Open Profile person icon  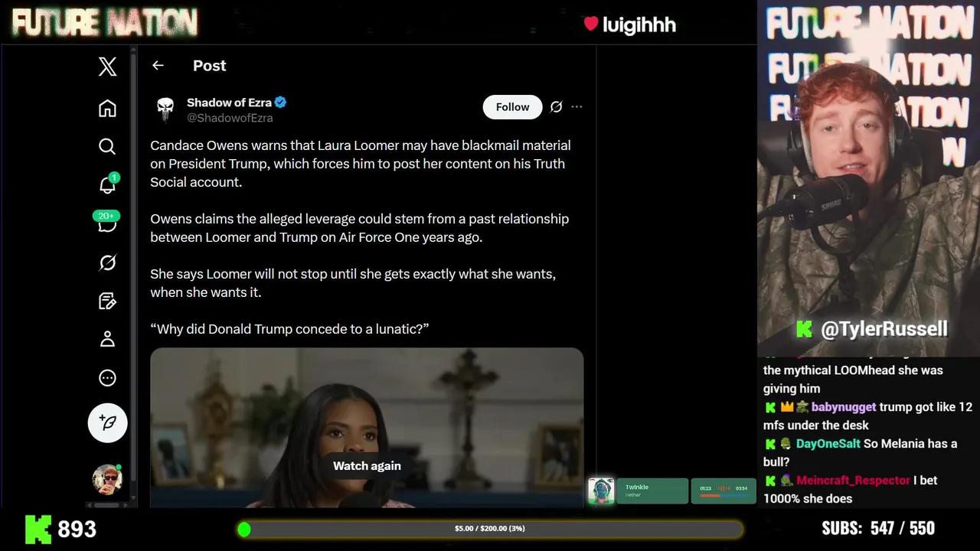click(107, 339)
